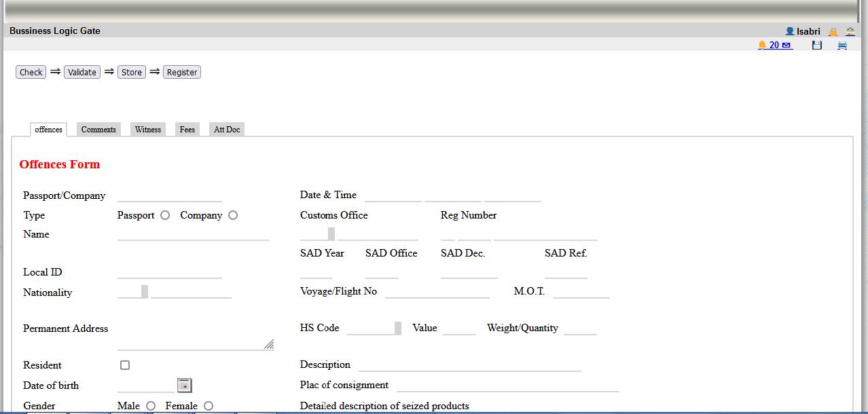Image resolution: width=868 pixels, height=414 pixels.
Task: Open the 20 notifications bell link
Action: (x=774, y=45)
